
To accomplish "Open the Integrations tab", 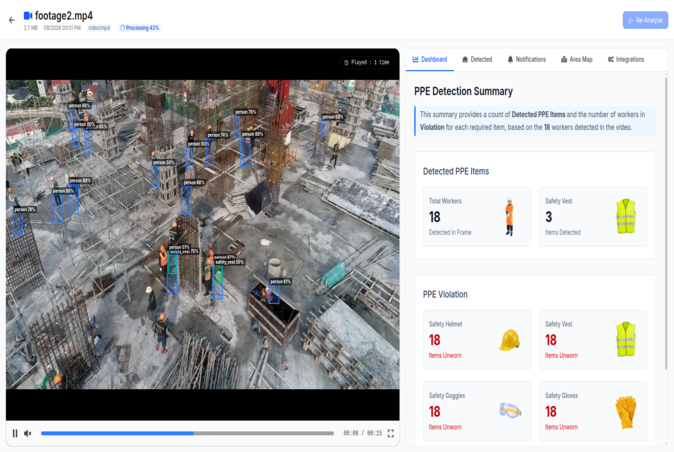I will pyautogui.click(x=626, y=60).
